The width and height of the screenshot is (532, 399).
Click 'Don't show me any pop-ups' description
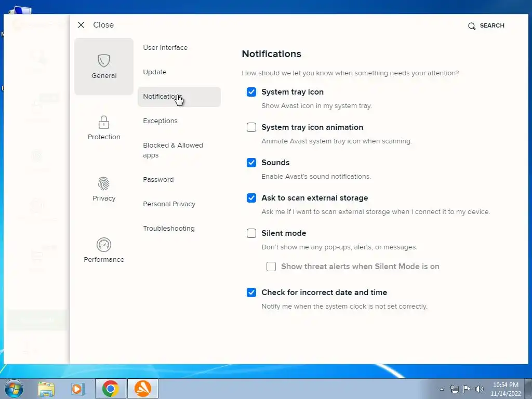(339, 247)
